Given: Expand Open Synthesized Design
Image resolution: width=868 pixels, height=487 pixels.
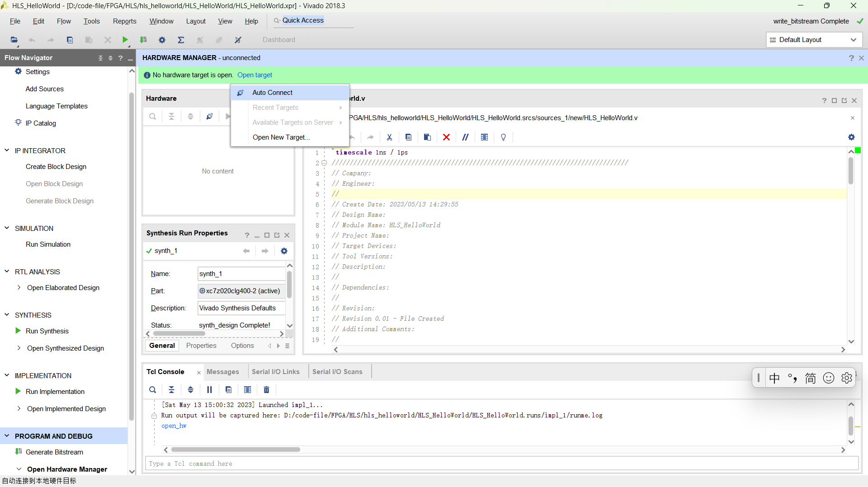Looking at the screenshot, I should [x=19, y=348].
